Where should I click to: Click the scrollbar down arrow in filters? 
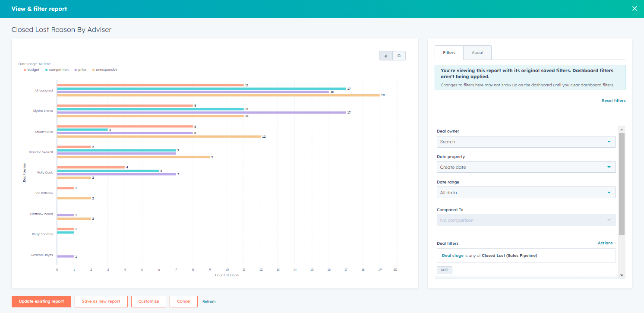[622, 275]
